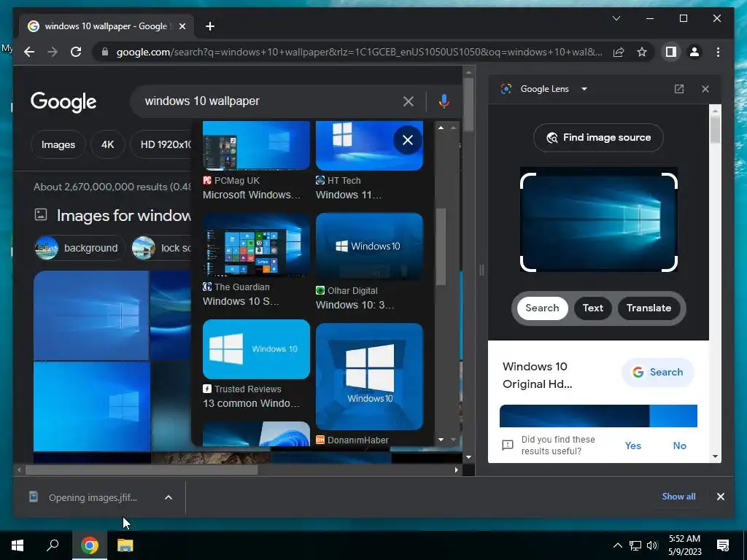Click the search box with windows 10 wallpaper

(x=271, y=101)
